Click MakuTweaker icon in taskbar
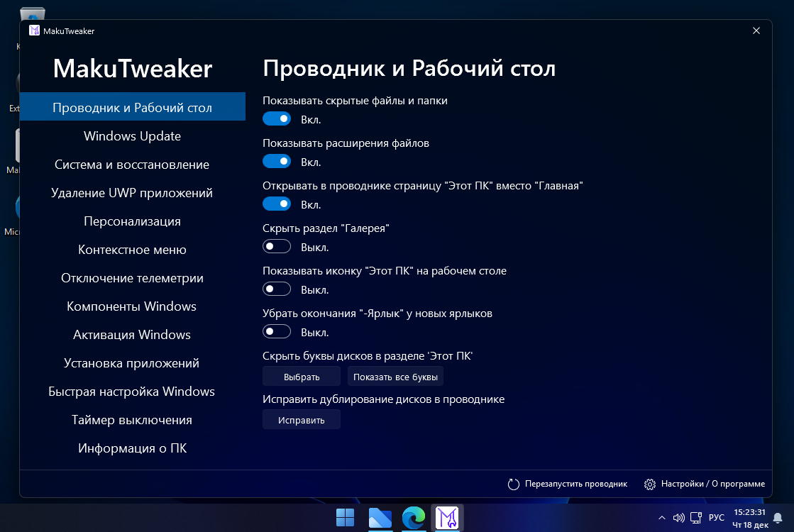794x532 pixels. 447,518
